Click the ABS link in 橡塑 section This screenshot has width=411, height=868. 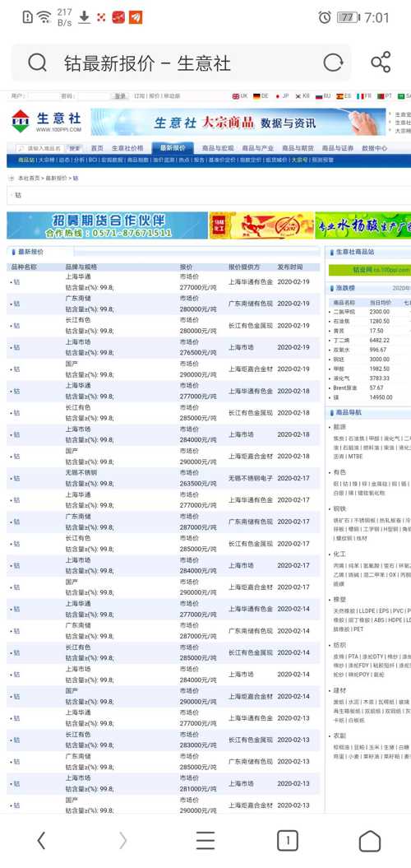[x=379, y=620]
